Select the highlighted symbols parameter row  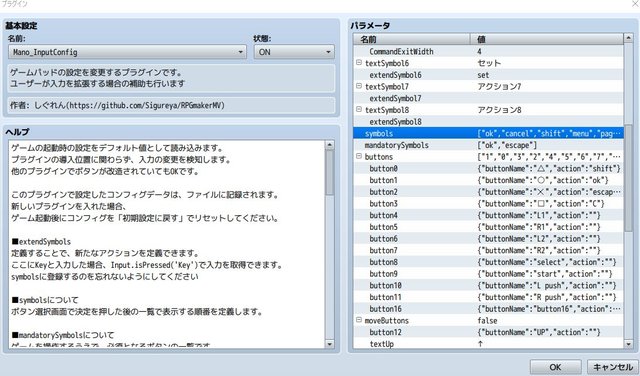pos(489,133)
